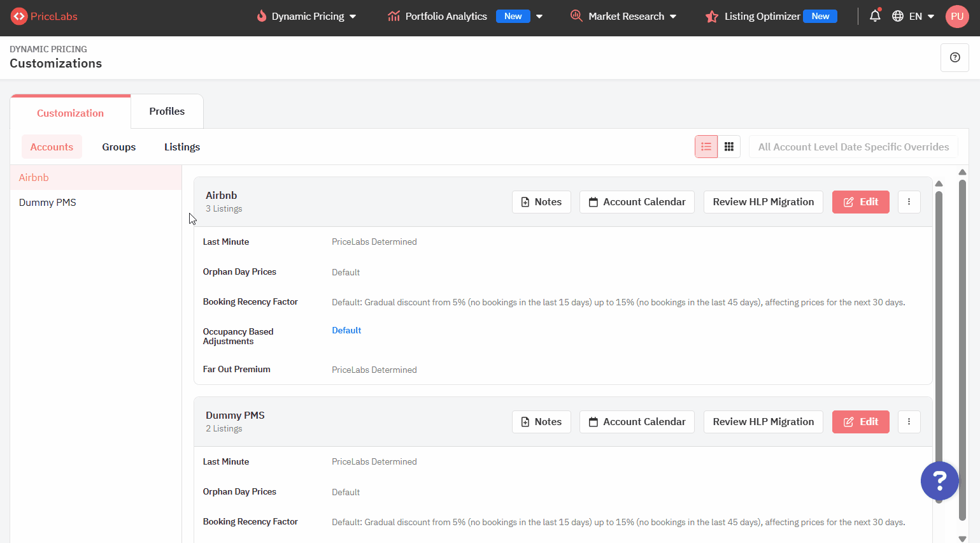Click the inner account list scrollbar

(939, 346)
